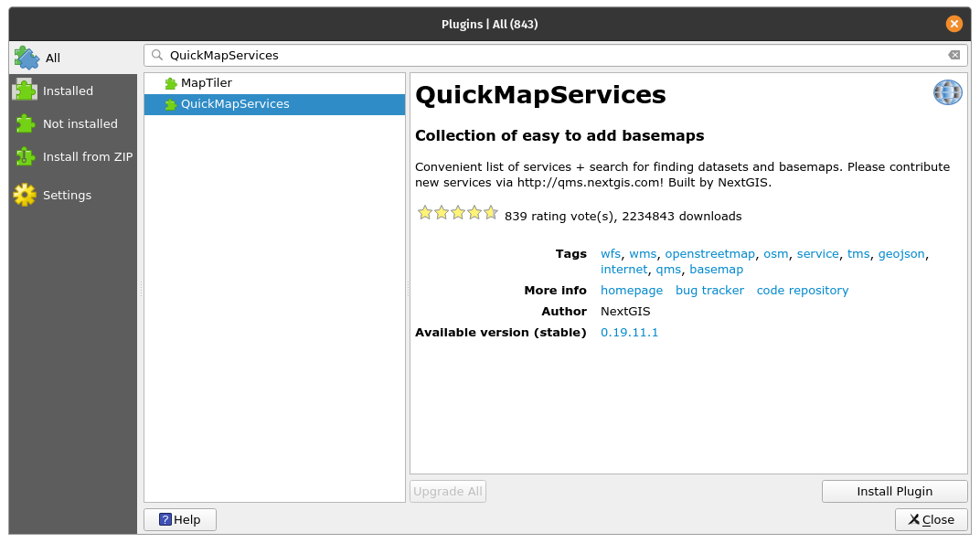Click the Install from ZIP icon
Screen dimensions: 980x543
tap(25, 156)
